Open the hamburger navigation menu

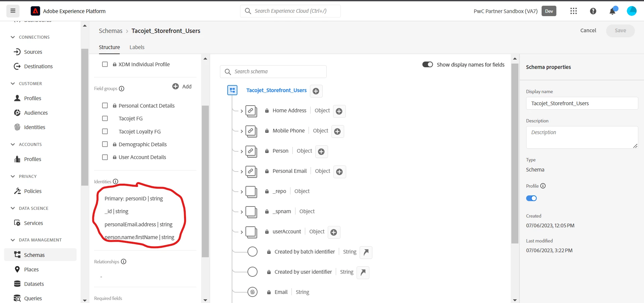[13, 11]
